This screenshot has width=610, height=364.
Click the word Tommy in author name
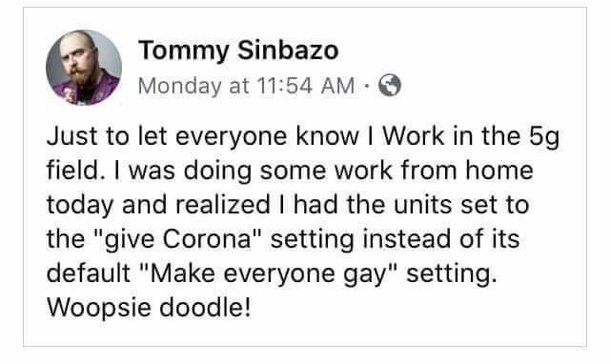click(x=184, y=52)
